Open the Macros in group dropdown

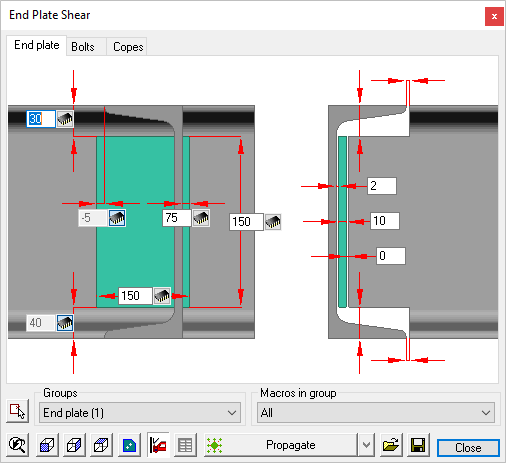pyautogui.click(x=376, y=413)
